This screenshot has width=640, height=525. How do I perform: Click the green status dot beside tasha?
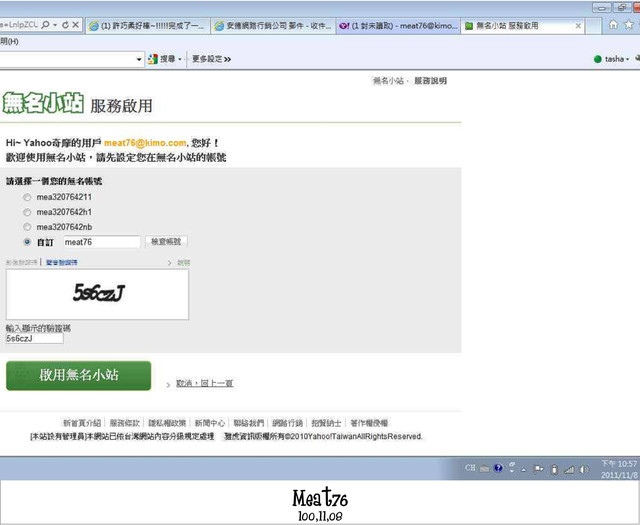598,59
